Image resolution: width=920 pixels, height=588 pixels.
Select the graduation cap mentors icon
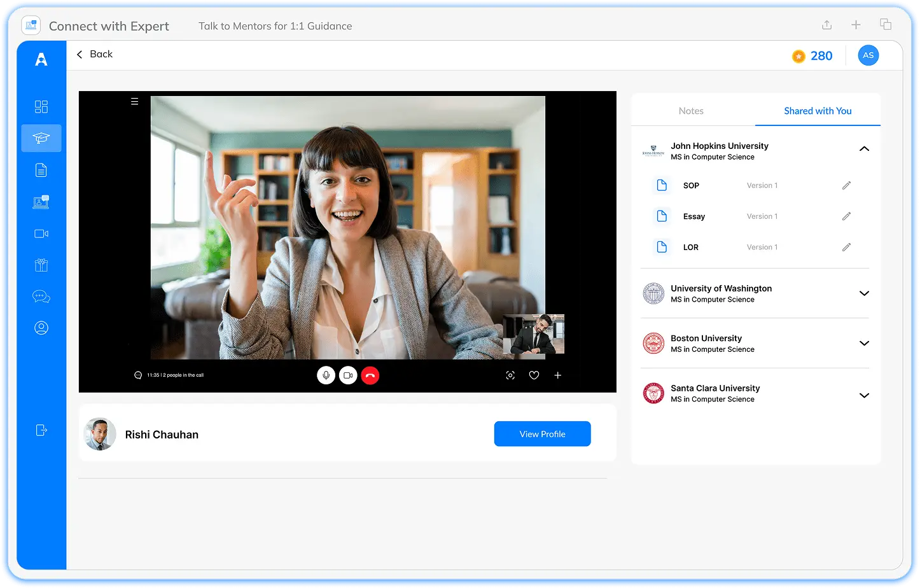[x=41, y=138]
